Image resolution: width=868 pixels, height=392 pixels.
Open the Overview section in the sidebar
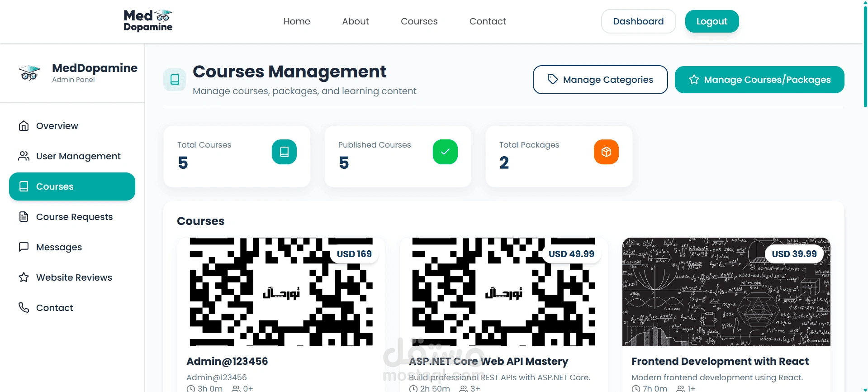[72, 126]
